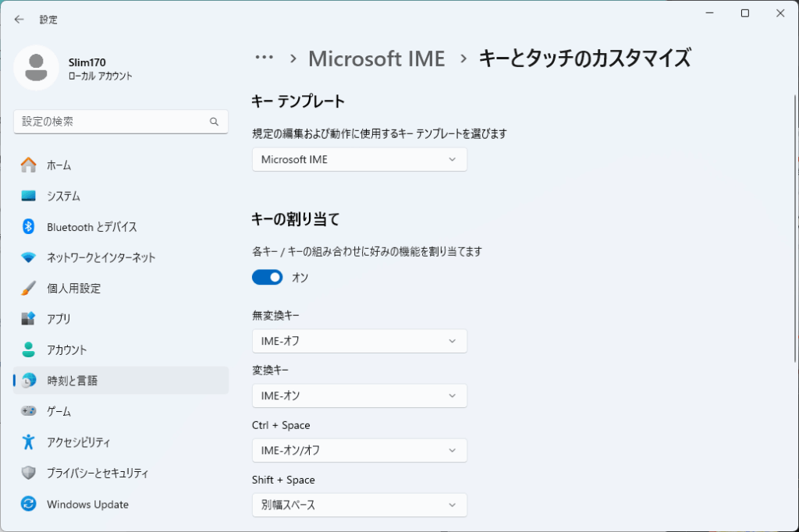Click the Windows Update refresh icon
Screen dimensions: 799x532
click(x=29, y=504)
